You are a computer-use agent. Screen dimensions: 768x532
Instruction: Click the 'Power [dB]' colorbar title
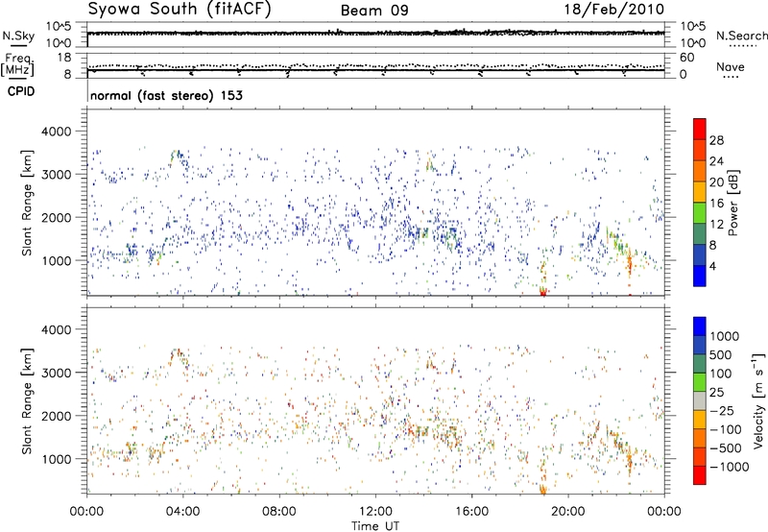pos(733,203)
